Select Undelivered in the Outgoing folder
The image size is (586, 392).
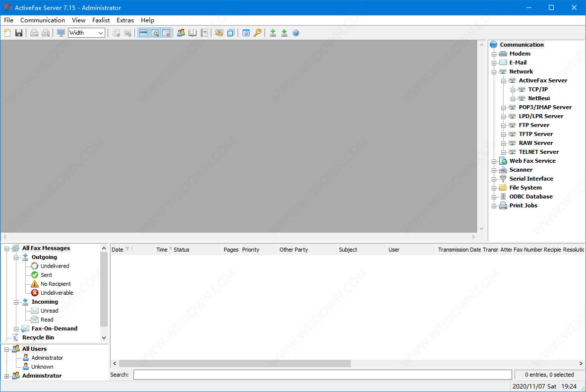coord(55,266)
